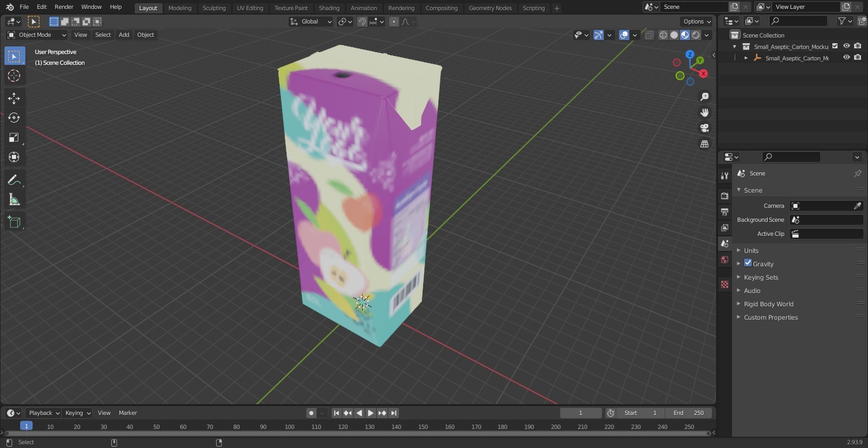This screenshot has height=448, width=868.
Task: Open the Tool properties tab
Action: point(724,176)
